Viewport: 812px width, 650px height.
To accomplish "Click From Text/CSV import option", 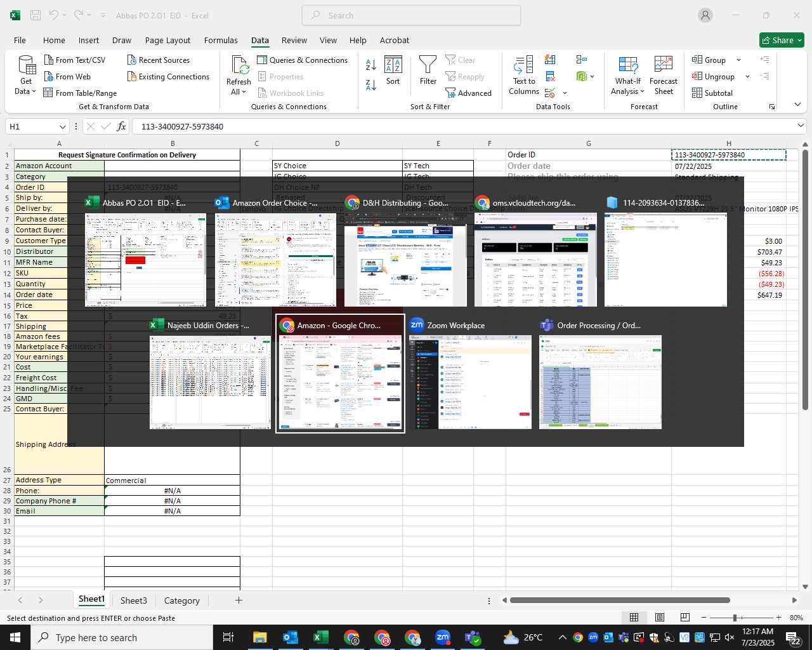I will [x=75, y=60].
